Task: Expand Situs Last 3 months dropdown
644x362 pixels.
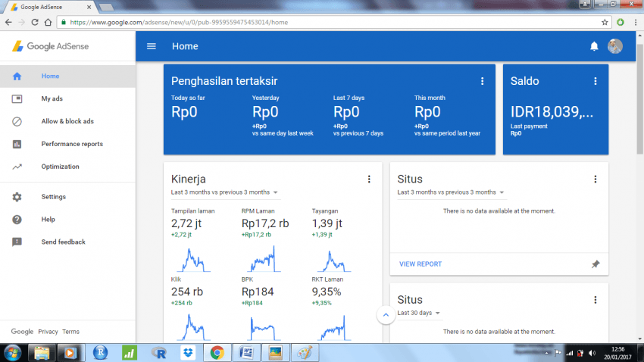Action: 502,192
